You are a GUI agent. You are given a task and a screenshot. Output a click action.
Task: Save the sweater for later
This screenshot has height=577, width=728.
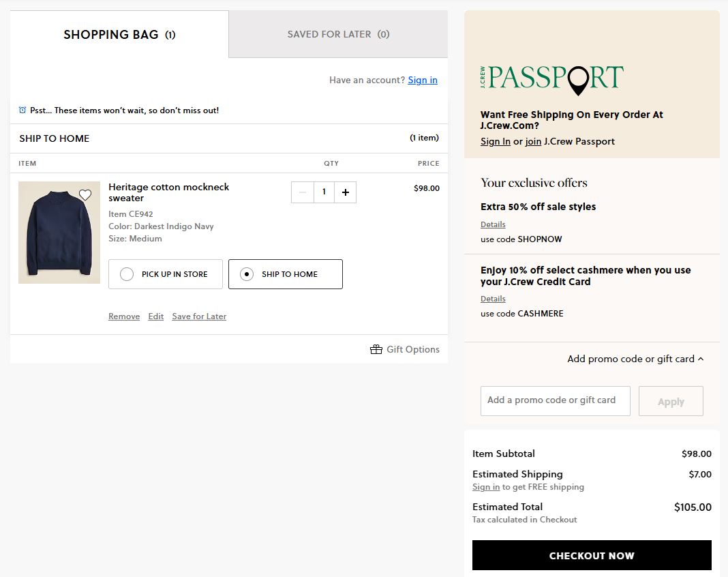(199, 316)
